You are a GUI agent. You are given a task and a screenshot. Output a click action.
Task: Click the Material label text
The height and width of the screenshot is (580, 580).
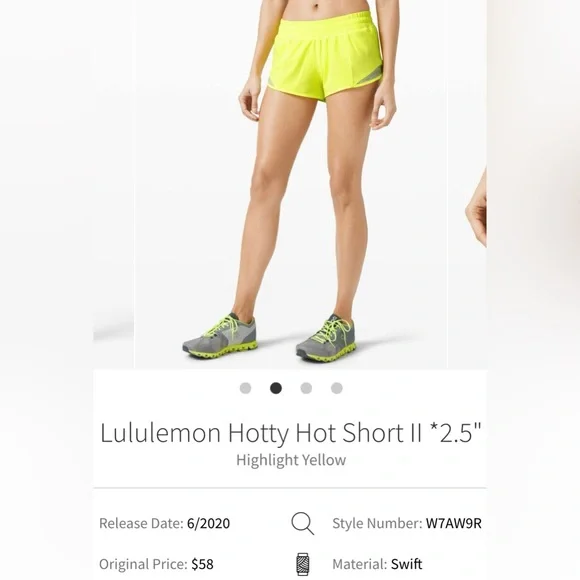point(360,564)
